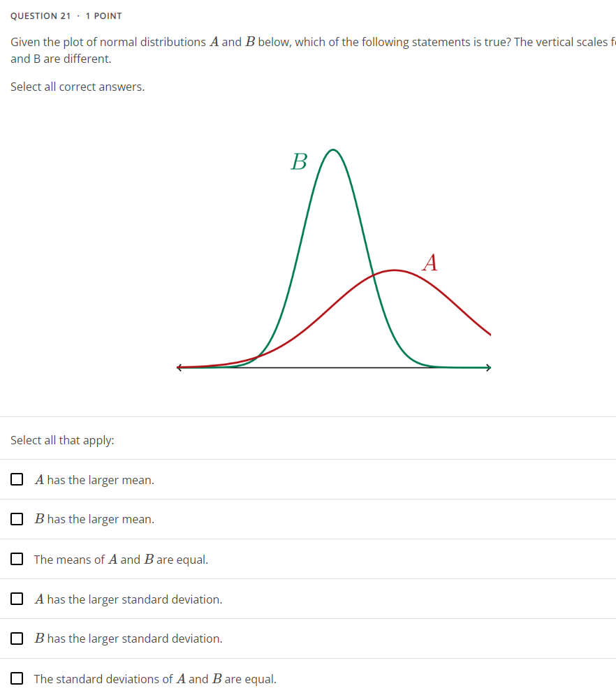Click the Select all that apply text
616x693 pixels.
coord(62,440)
